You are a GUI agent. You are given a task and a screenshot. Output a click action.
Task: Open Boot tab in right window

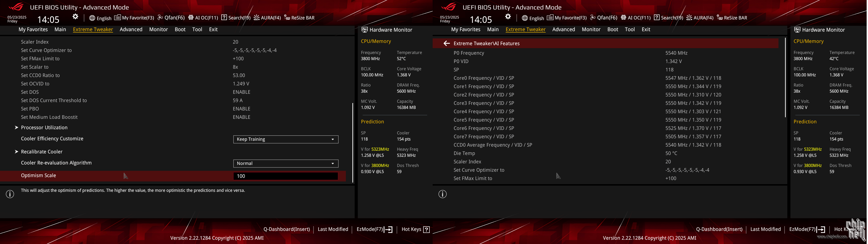point(613,29)
